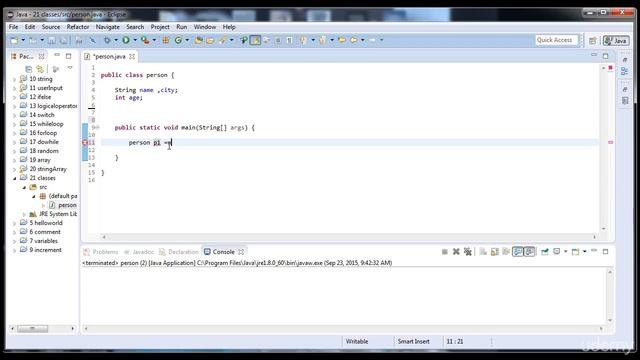Click the Debug bug toolbar icon

click(x=107, y=40)
